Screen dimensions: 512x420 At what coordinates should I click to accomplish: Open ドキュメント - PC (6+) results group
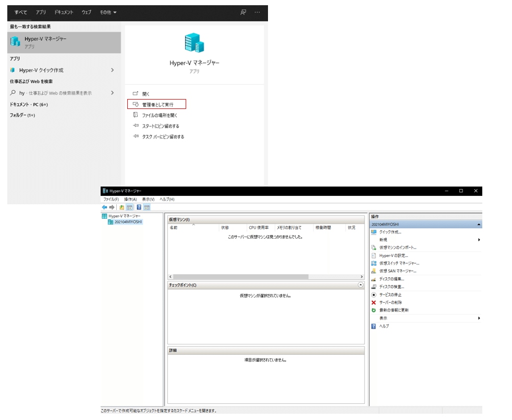pyautogui.click(x=29, y=104)
